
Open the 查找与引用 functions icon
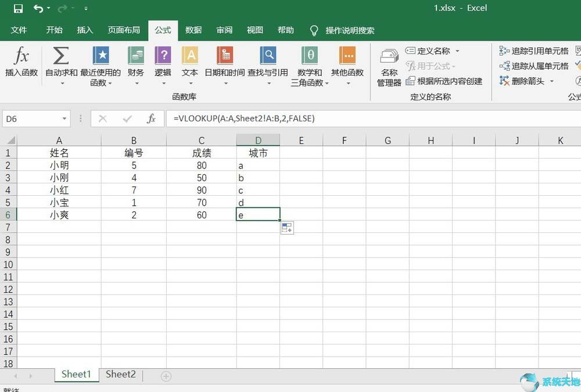268,56
